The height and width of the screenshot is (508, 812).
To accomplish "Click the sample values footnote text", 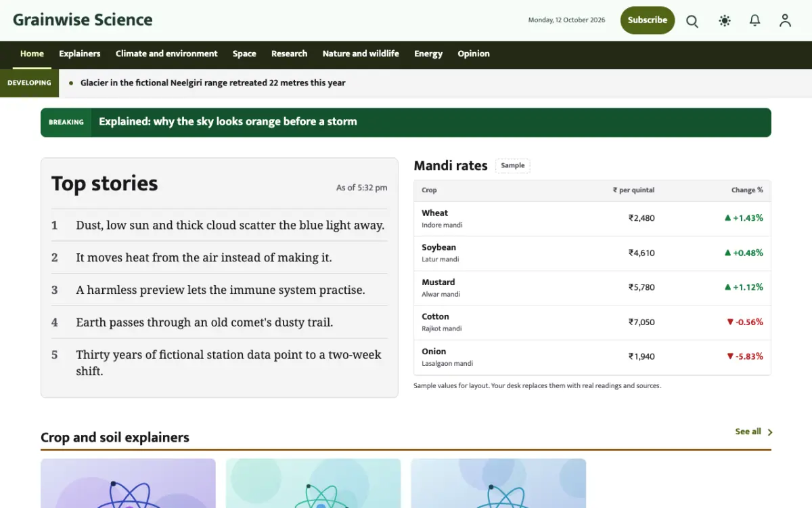I will [537, 386].
